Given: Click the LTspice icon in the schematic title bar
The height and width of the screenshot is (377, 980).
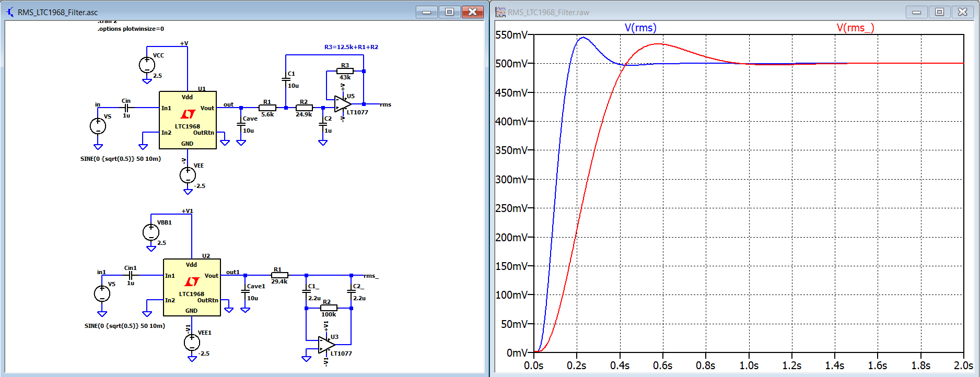Looking at the screenshot, I should coord(10,11).
